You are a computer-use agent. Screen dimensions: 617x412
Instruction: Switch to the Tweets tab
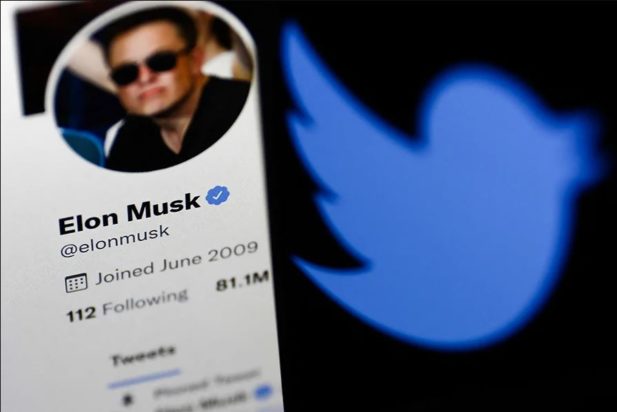[x=143, y=357]
